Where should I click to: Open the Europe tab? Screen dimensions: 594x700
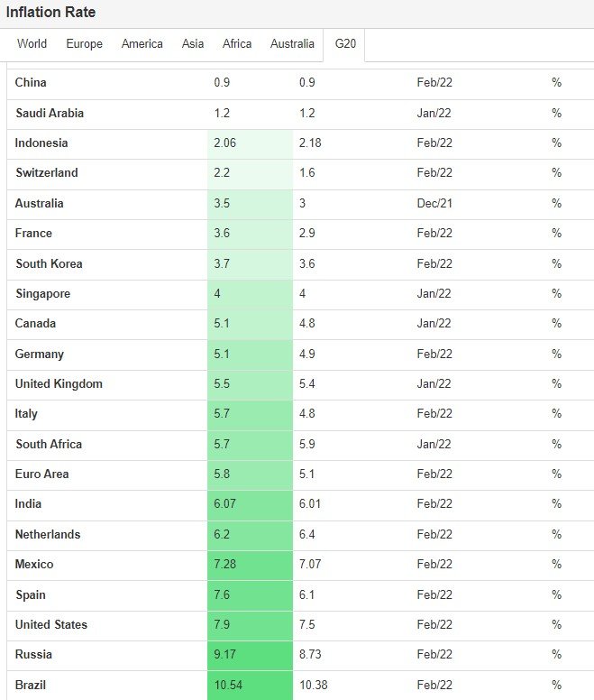85,44
